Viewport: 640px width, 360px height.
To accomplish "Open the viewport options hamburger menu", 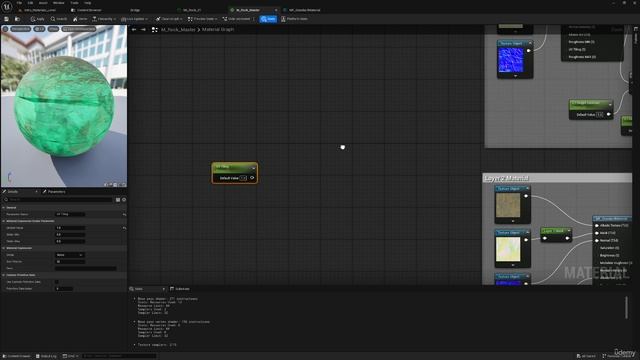I will 5,29.
